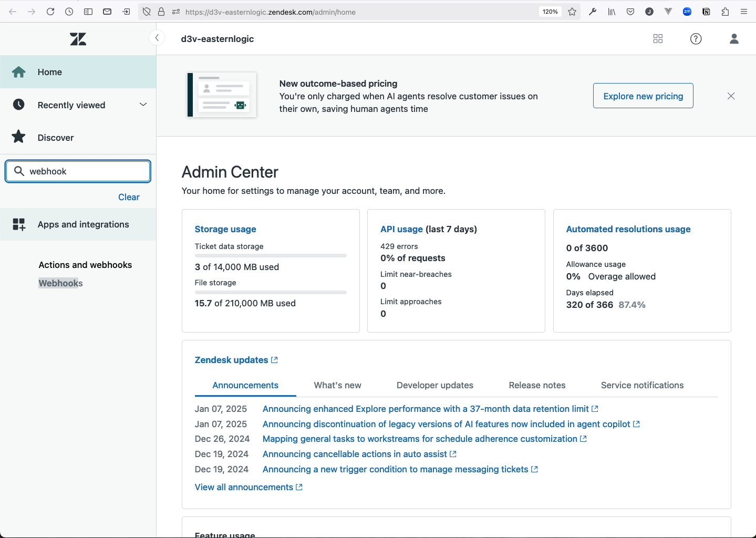756x538 pixels.
Task: Open the Zendesk products grid icon
Action: (658, 38)
